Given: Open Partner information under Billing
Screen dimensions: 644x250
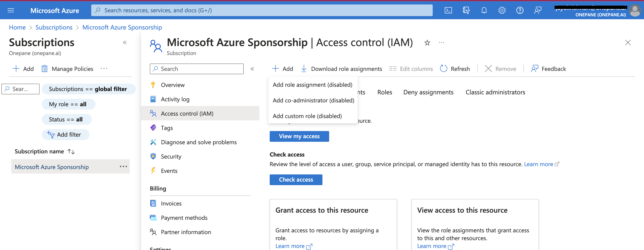Looking at the screenshot, I should 200,232.
